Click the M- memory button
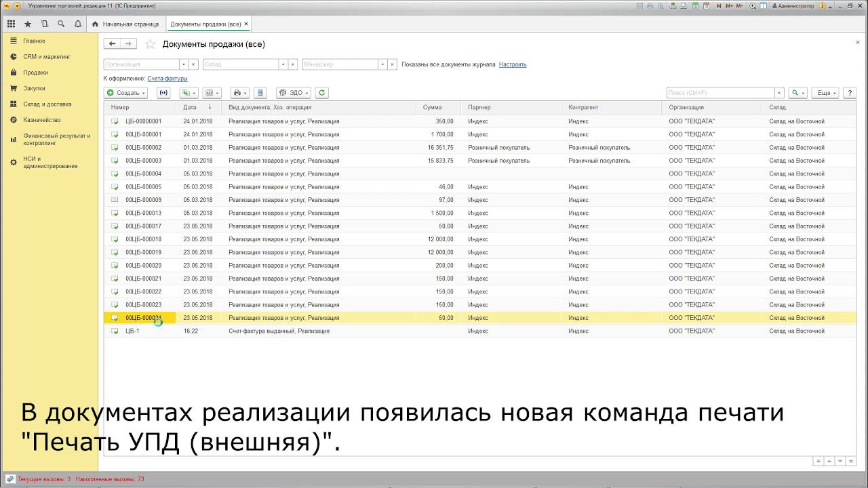The image size is (868, 488). click(740, 5)
